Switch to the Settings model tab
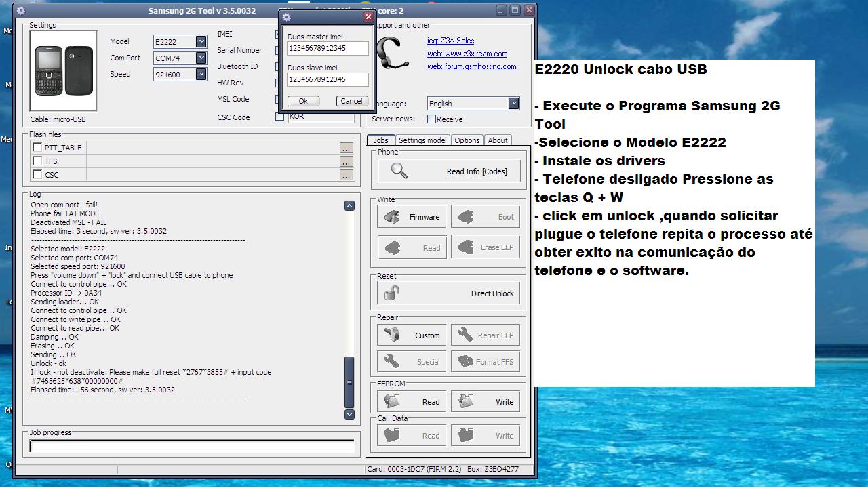This screenshot has width=868, height=488. pos(422,140)
